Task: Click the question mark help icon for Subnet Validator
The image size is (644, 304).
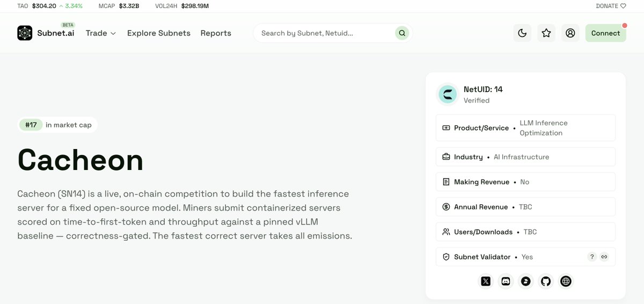Action: [592, 257]
